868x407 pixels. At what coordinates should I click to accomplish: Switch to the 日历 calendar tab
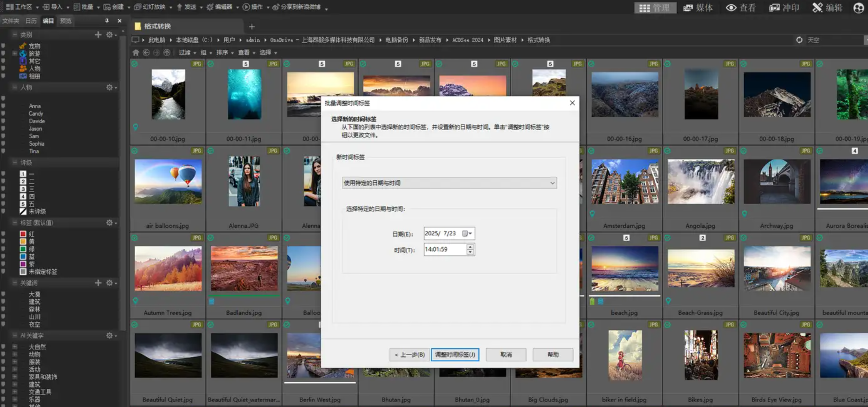click(x=31, y=21)
